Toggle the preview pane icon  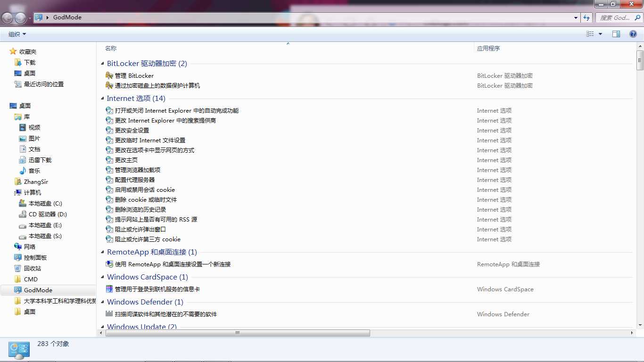click(x=616, y=34)
